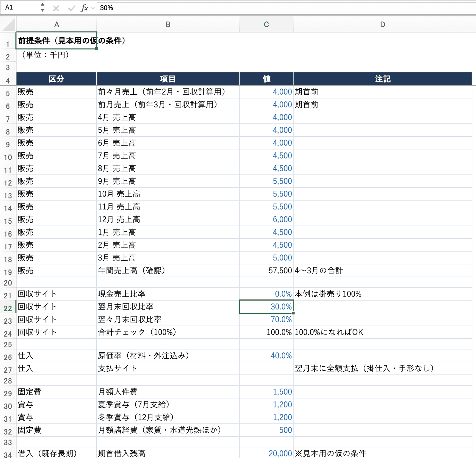This screenshot has width=476, height=458.
Task: Click cell 前々月売上（前年2月・回収計算用）
Action: [168, 92]
